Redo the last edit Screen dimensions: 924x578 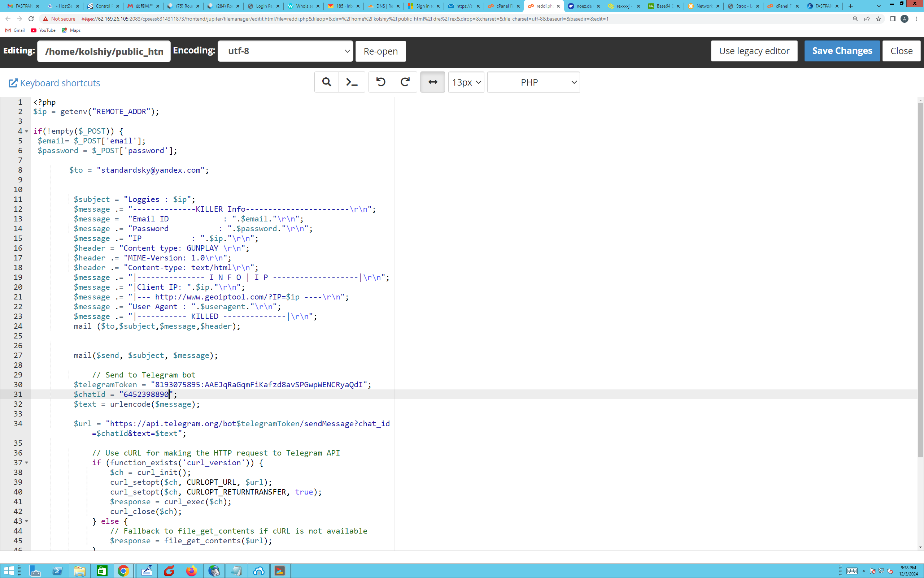tap(405, 82)
